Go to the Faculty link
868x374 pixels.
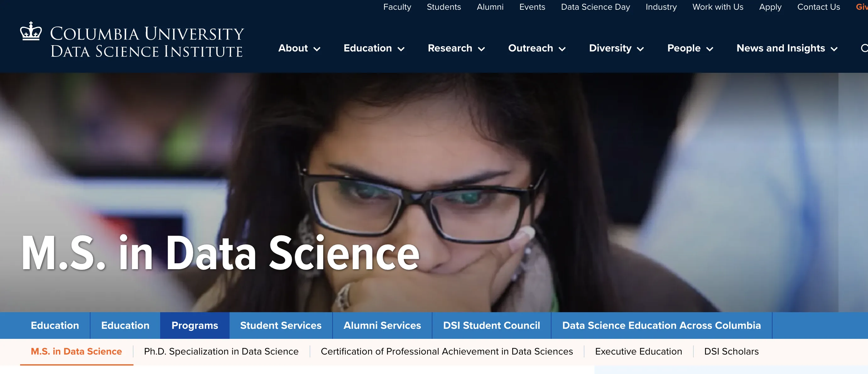[x=397, y=7]
